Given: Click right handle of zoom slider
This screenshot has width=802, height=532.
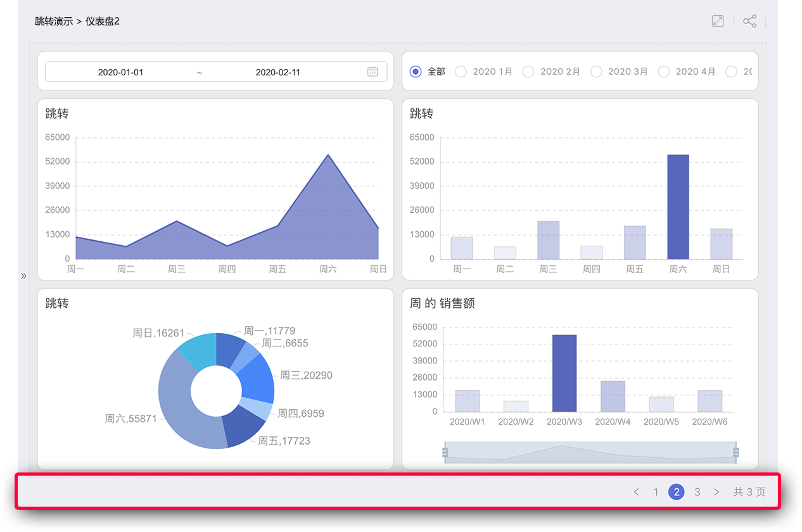Looking at the screenshot, I should point(735,452).
